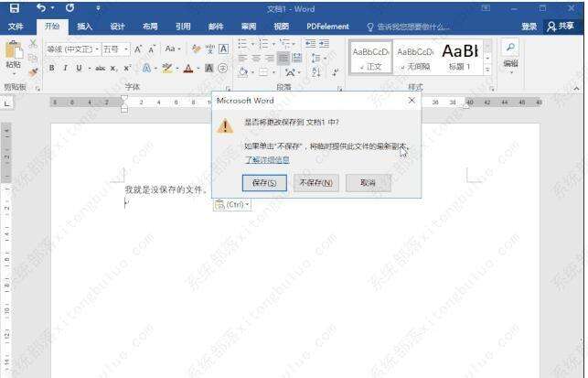Switch to the 引用 (References) tab
The width and height of the screenshot is (588, 378).
coord(183,27)
